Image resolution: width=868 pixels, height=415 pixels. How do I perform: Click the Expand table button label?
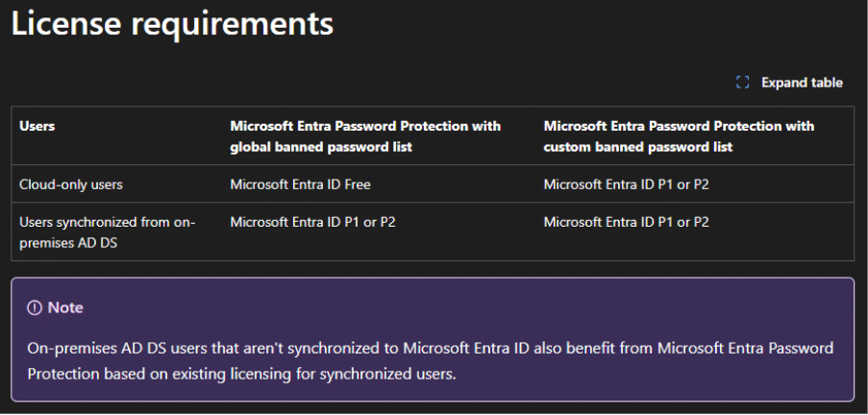(802, 83)
